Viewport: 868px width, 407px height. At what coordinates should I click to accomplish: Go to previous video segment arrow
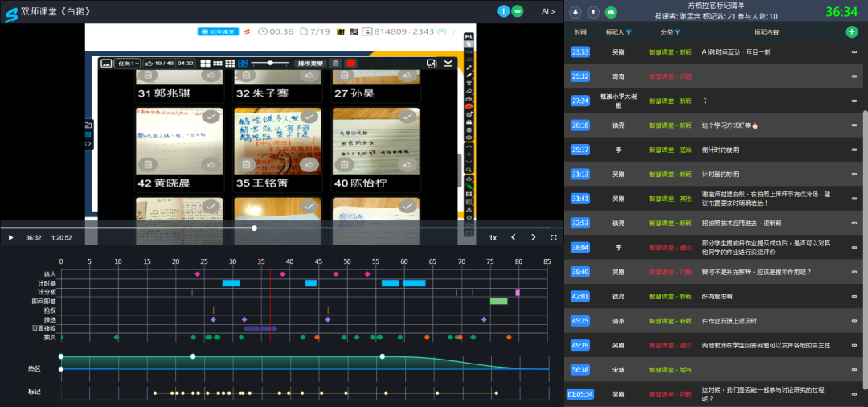pos(513,238)
